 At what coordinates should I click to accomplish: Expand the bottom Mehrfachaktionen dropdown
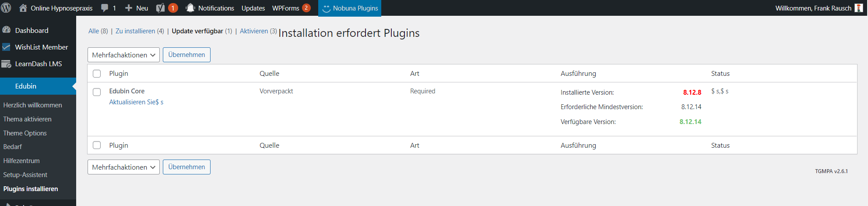pyautogui.click(x=123, y=167)
